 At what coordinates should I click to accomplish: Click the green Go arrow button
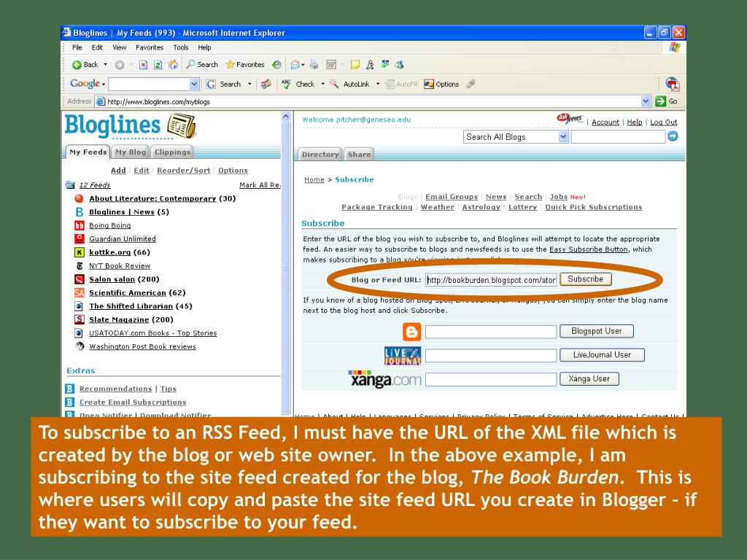point(660,101)
